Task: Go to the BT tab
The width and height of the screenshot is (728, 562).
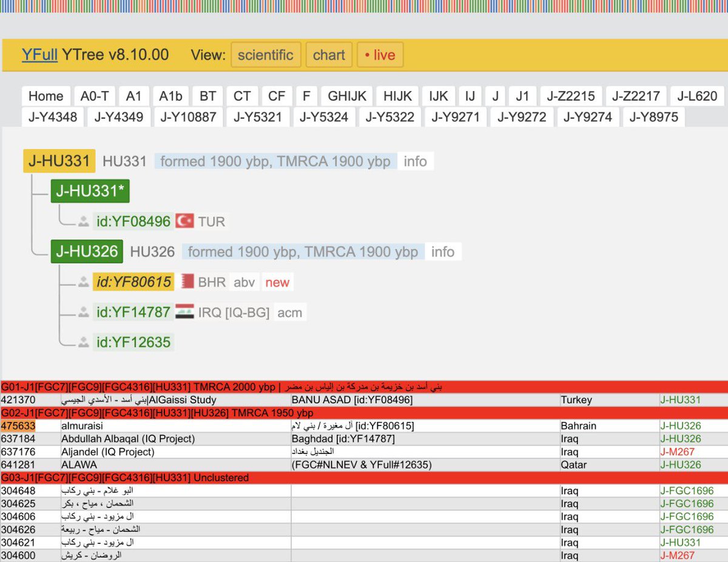Action: (207, 96)
